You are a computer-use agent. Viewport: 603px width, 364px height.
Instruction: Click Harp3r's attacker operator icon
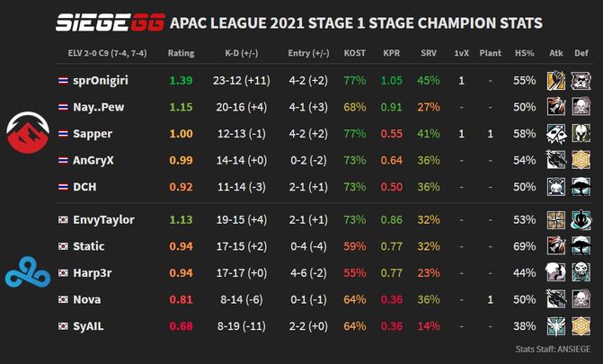556,273
